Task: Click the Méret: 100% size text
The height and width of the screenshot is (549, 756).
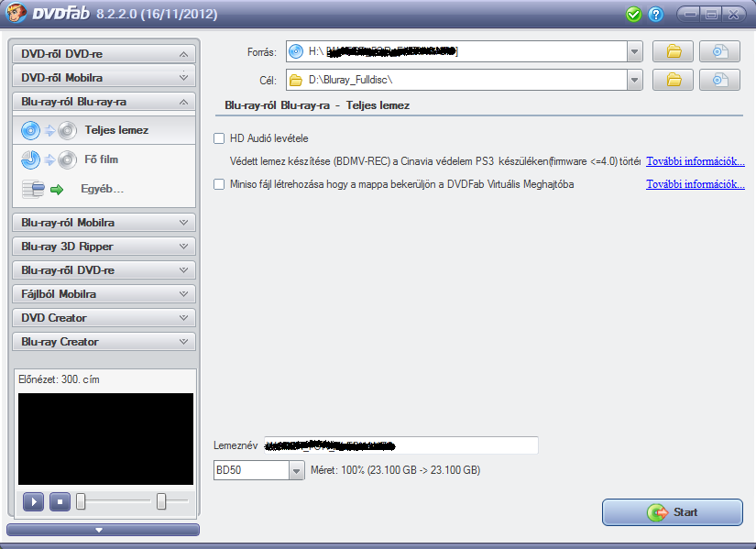Action: click(x=395, y=470)
